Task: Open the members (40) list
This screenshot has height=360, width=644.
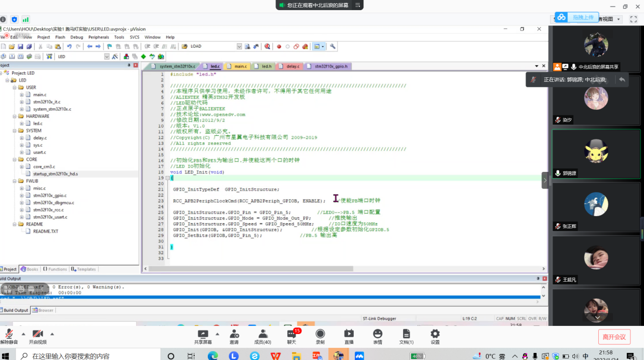Action: point(262,334)
